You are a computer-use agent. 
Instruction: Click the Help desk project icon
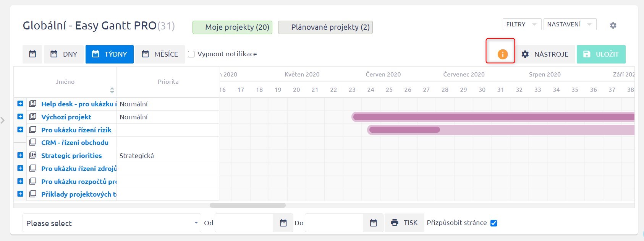(33, 104)
